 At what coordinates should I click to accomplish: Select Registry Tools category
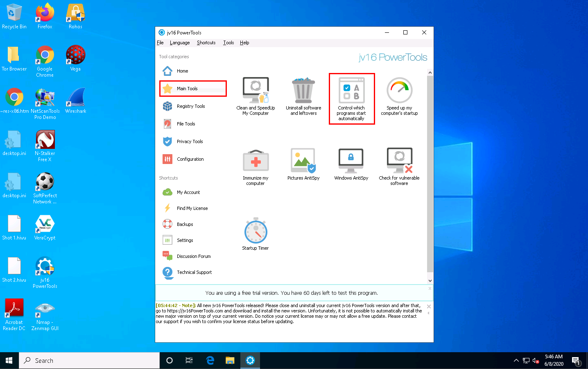pyautogui.click(x=184, y=106)
